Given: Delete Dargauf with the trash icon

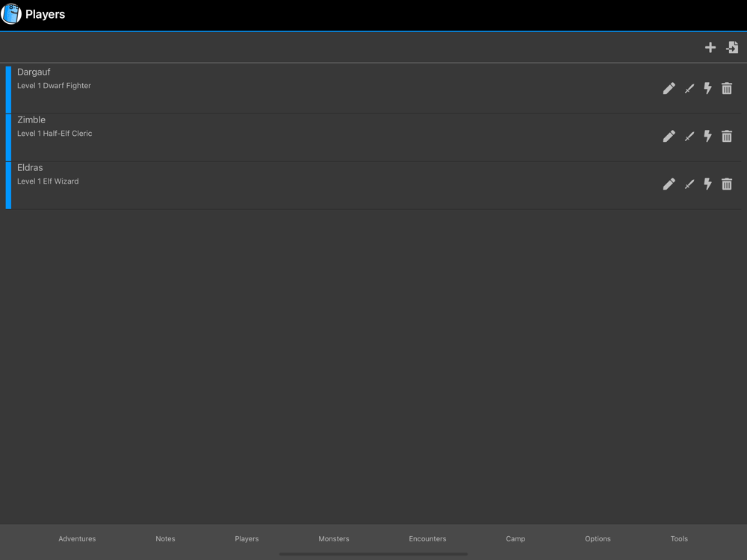Looking at the screenshot, I should tap(727, 89).
